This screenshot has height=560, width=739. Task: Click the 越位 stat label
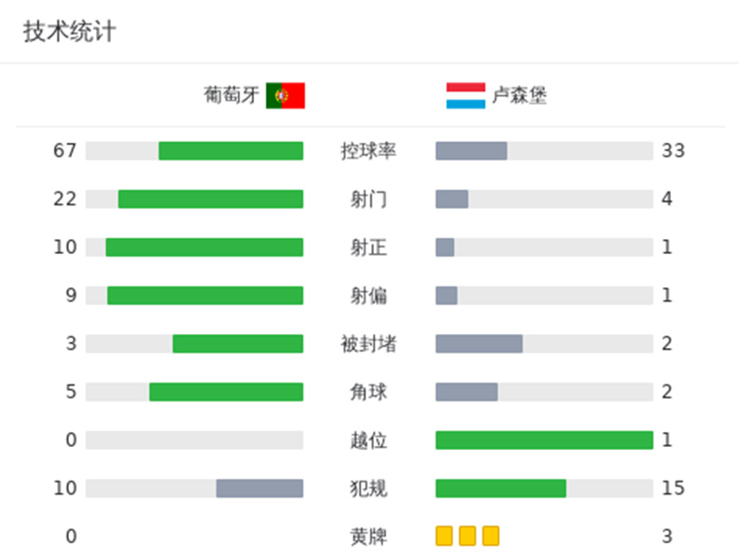point(369,440)
